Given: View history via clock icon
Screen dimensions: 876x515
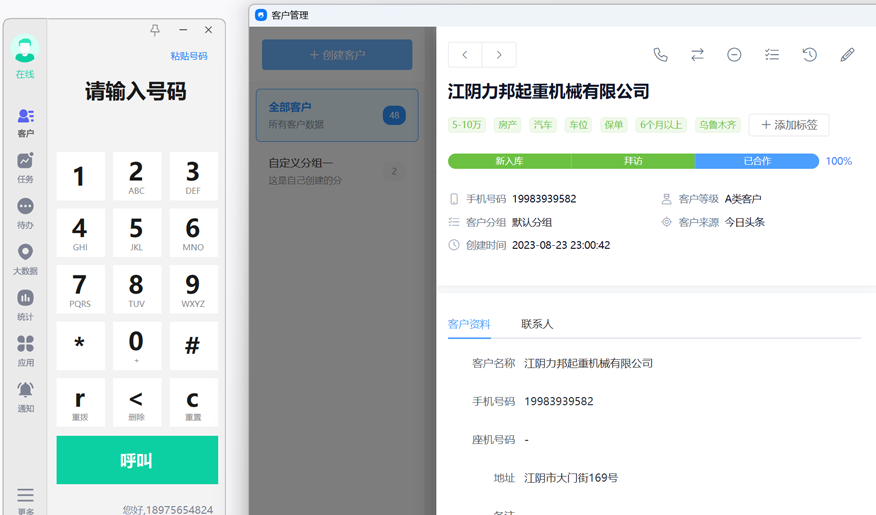Looking at the screenshot, I should tap(810, 55).
